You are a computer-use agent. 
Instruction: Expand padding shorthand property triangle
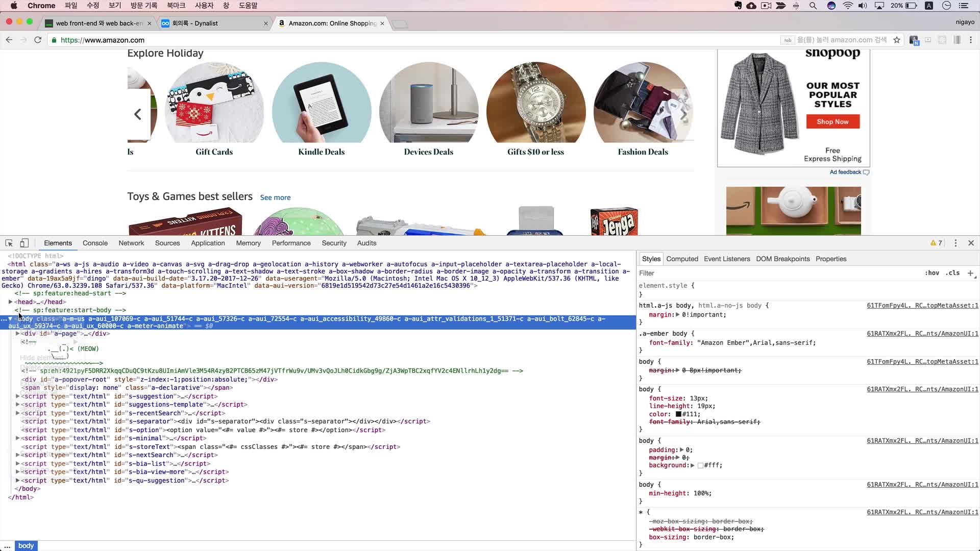click(681, 450)
